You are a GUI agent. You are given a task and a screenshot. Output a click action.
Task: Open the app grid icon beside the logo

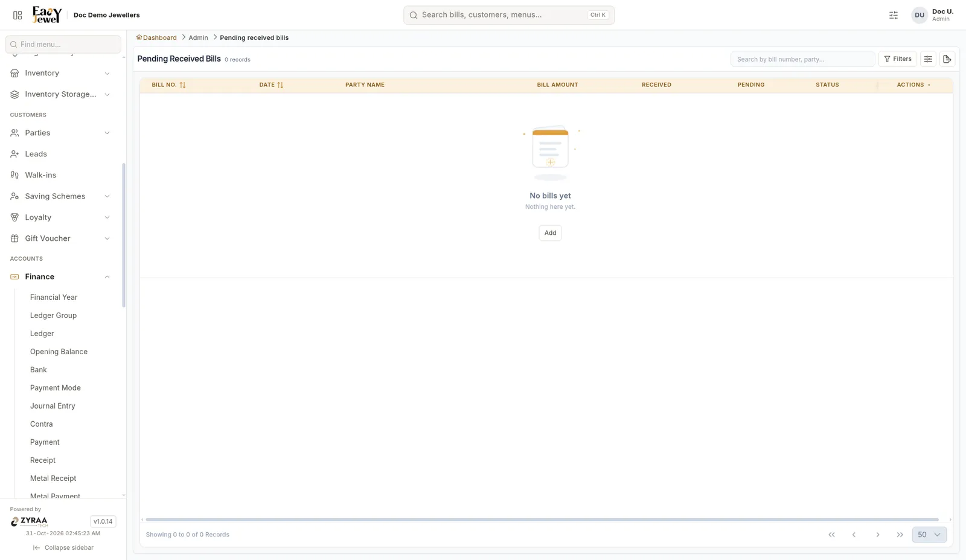[x=18, y=15]
